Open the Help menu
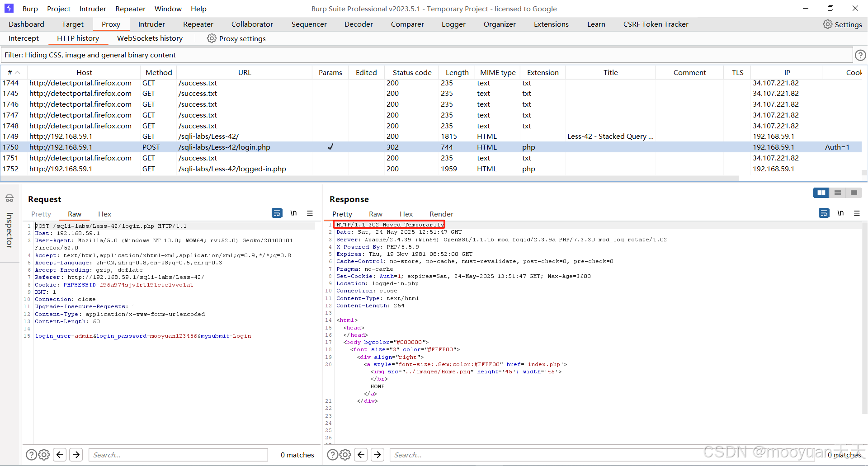The image size is (868, 466). [198, 9]
